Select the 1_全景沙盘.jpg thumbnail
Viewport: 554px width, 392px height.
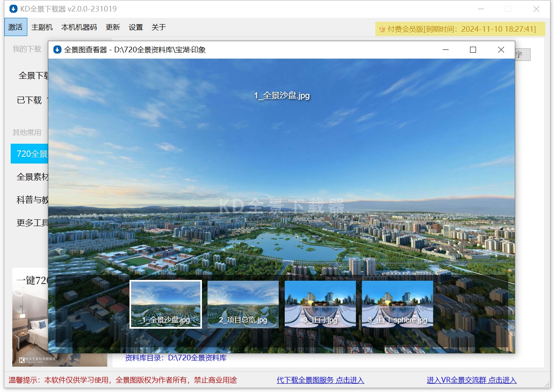click(166, 304)
